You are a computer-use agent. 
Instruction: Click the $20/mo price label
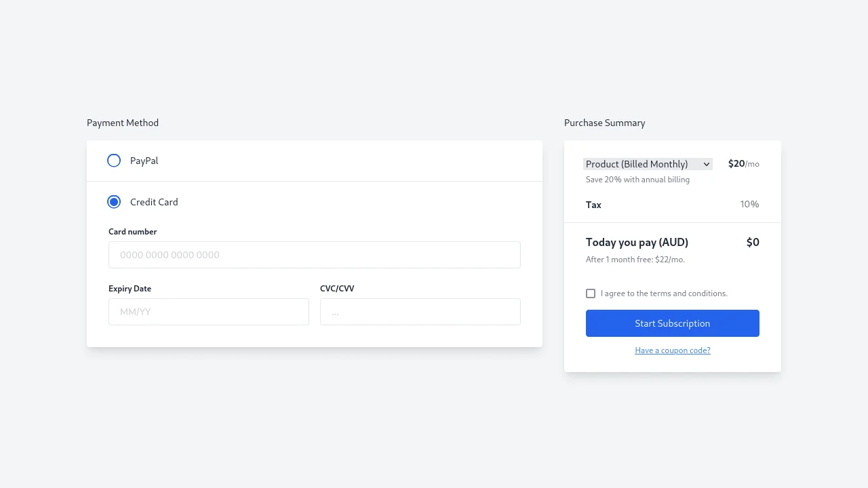pos(743,163)
